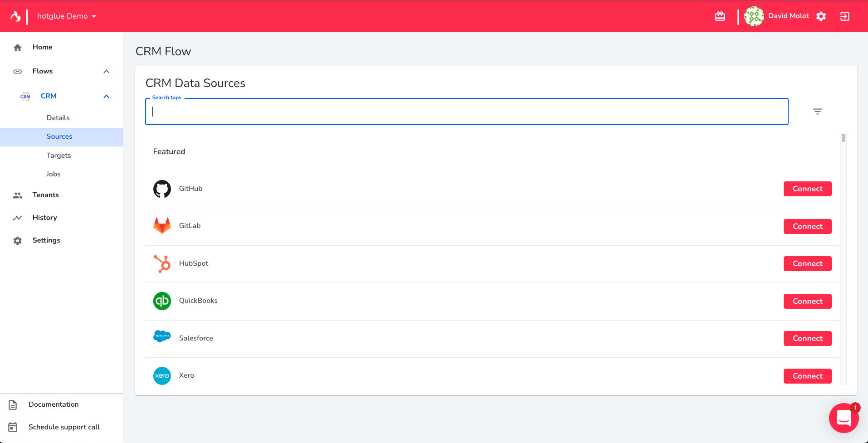Click the Home house icon
868x443 pixels.
tap(18, 47)
